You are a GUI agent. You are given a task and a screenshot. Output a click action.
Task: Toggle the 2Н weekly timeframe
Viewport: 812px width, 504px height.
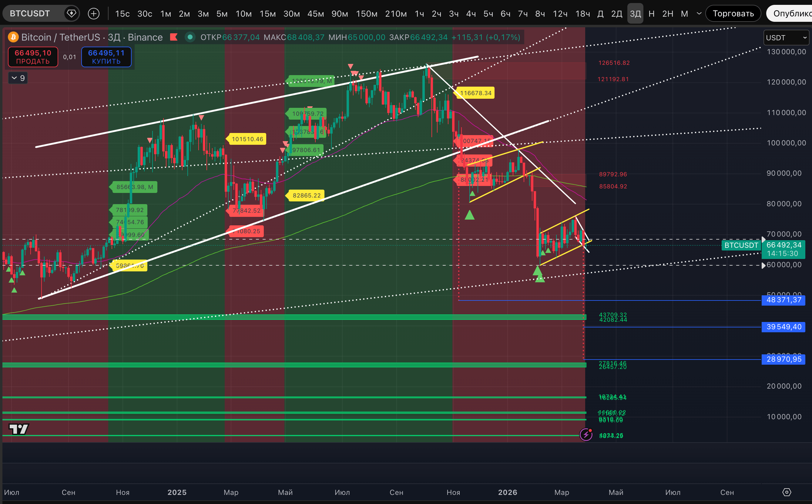(x=668, y=14)
